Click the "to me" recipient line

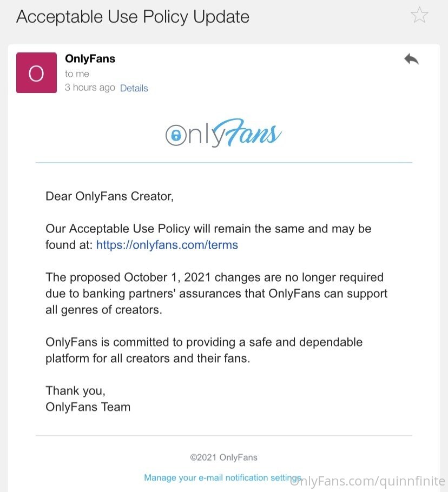77,74
